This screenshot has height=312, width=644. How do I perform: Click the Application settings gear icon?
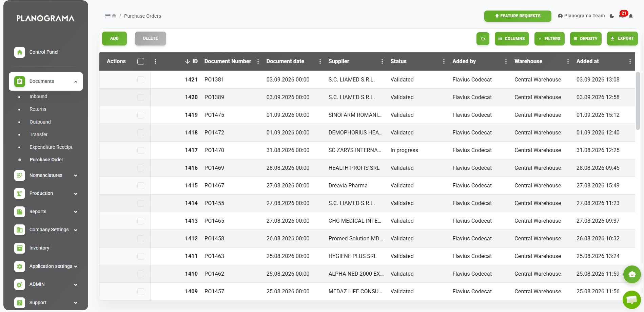pyautogui.click(x=20, y=266)
